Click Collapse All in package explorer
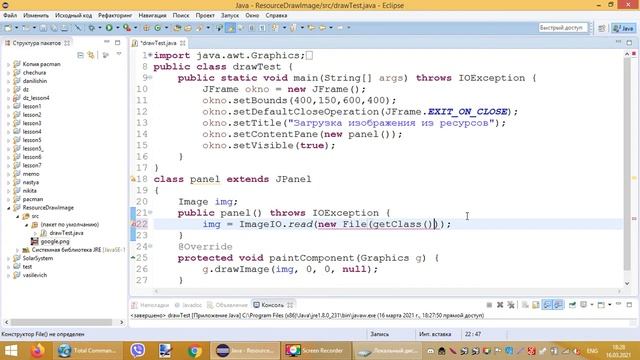This screenshot has height=360, width=640. coord(80,55)
